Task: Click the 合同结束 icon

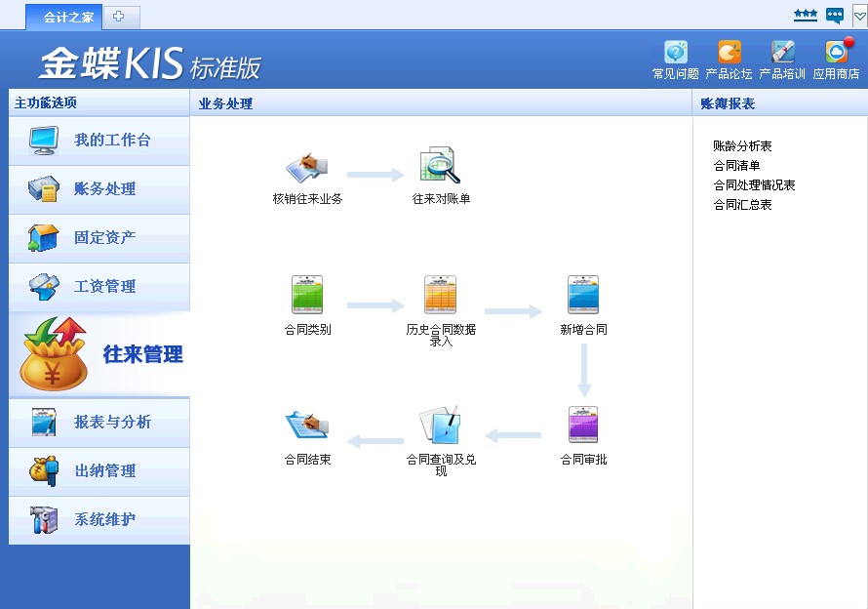Action: (x=307, y=426)
